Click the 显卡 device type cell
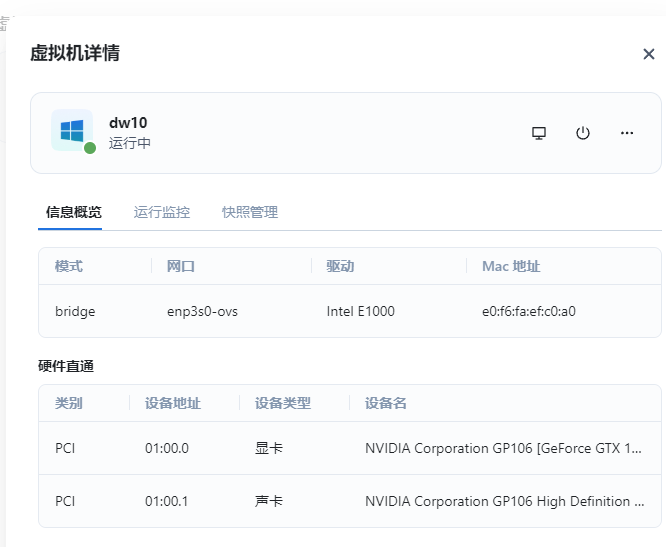 point(269,448)
